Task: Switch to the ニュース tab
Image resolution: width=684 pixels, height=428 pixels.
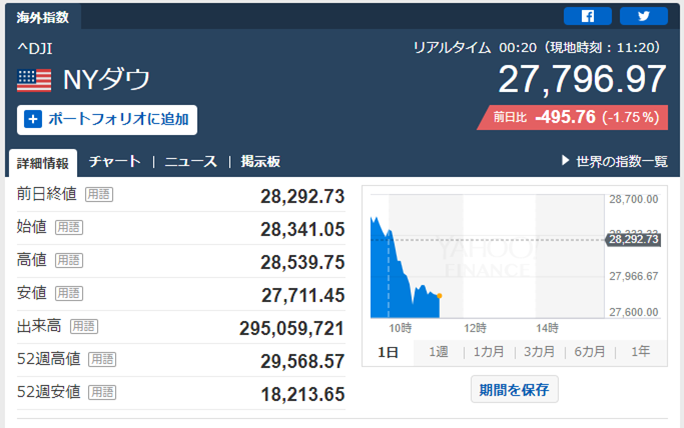Action: click(x=191, y=161)
